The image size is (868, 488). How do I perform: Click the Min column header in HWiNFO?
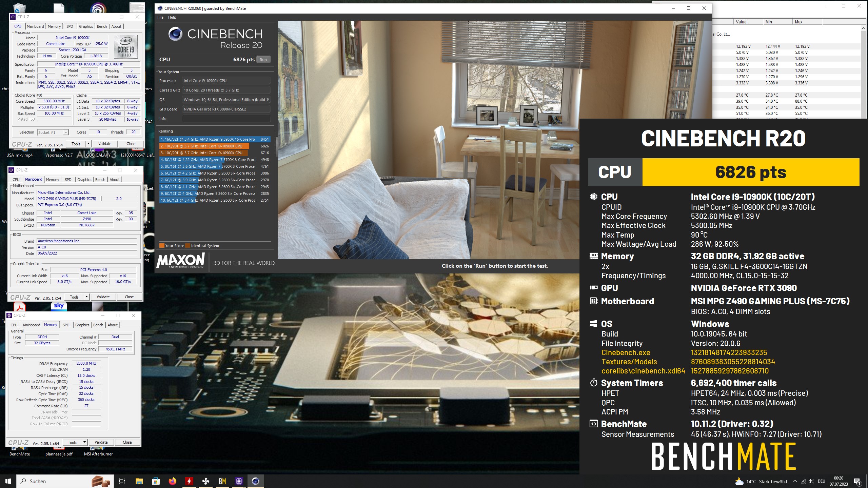coord(777,22)
